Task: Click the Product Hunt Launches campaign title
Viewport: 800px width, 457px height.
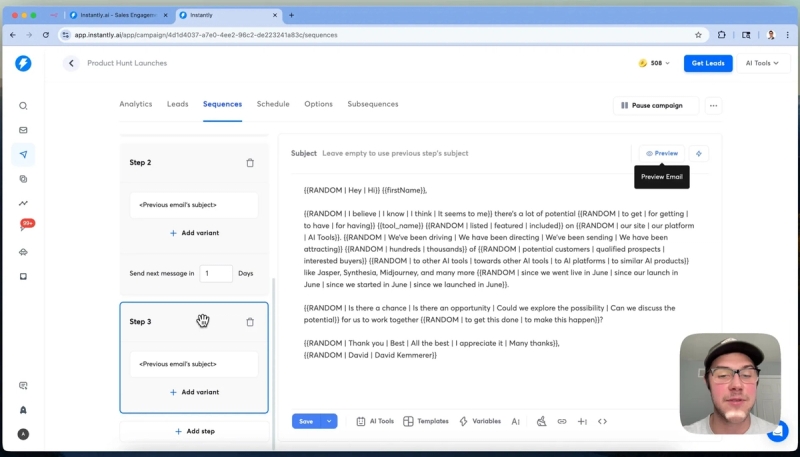Action: (127, 63)
